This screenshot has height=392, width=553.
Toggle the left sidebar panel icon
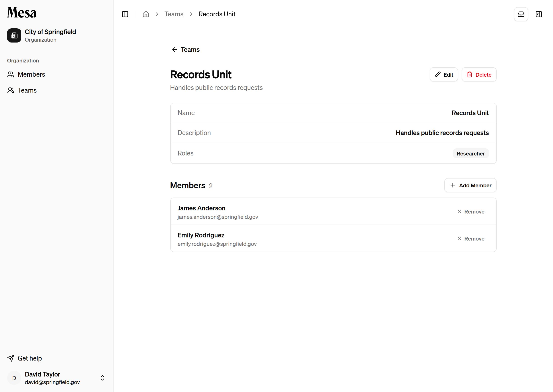pos(125,14)
